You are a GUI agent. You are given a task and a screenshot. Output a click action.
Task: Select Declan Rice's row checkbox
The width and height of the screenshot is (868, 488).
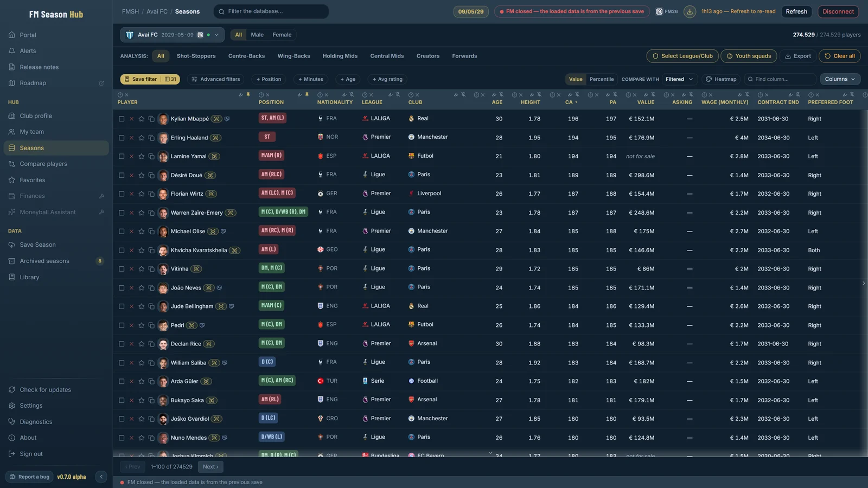(x=122, y=344)
